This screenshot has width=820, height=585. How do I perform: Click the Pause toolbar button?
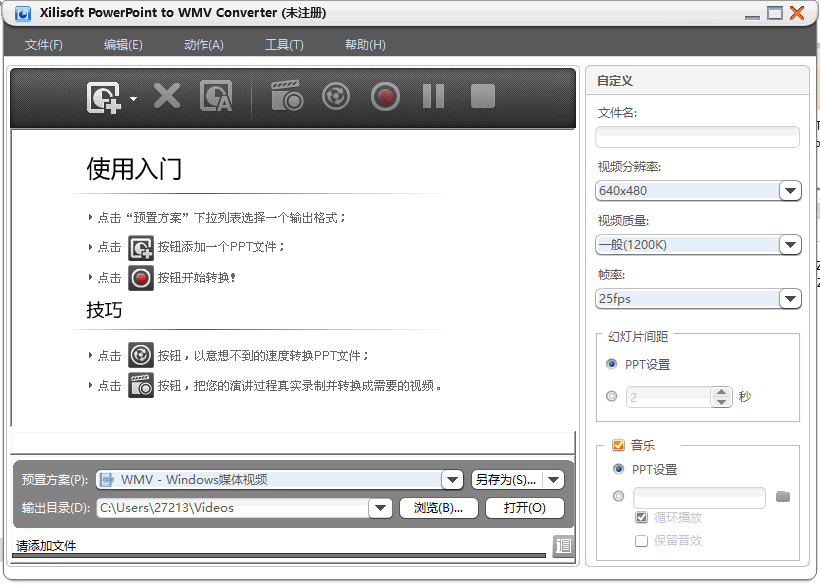pos(434,96)
